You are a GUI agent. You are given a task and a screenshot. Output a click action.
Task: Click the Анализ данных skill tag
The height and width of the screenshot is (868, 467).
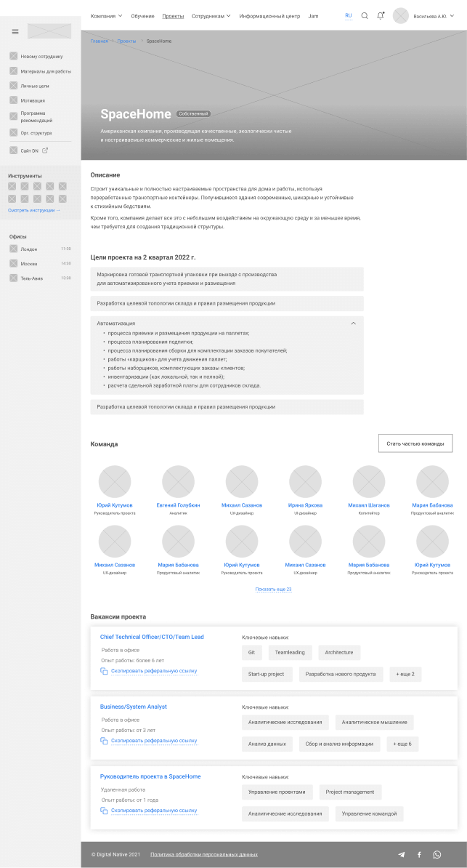(267, 744)
